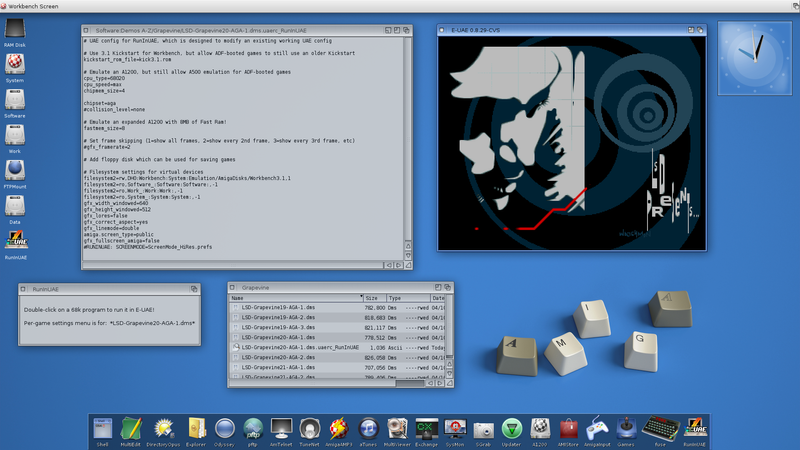Viewport: 800px width, 450px height.
Task: Select LSD-Grapevine19-AGA-2.dms in the list
Action: point(279,318)
